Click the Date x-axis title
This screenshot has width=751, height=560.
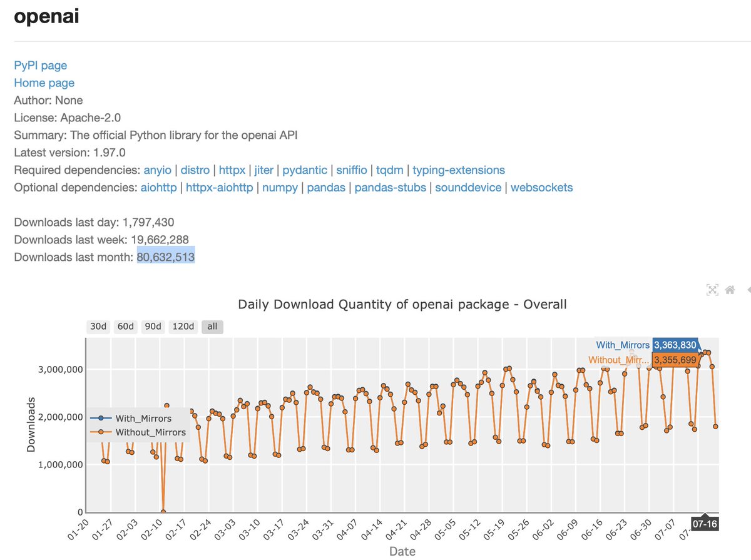402,551
